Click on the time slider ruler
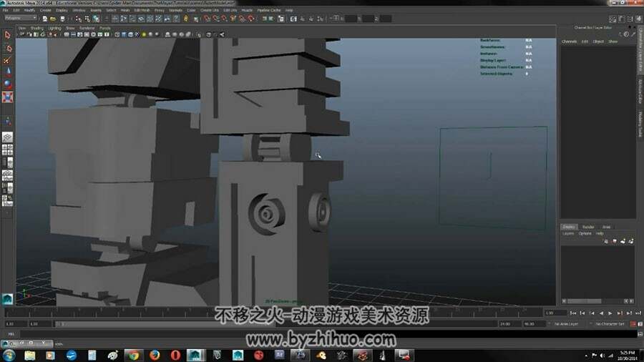This screenshot has width=644, height=362. pos(273,313)
